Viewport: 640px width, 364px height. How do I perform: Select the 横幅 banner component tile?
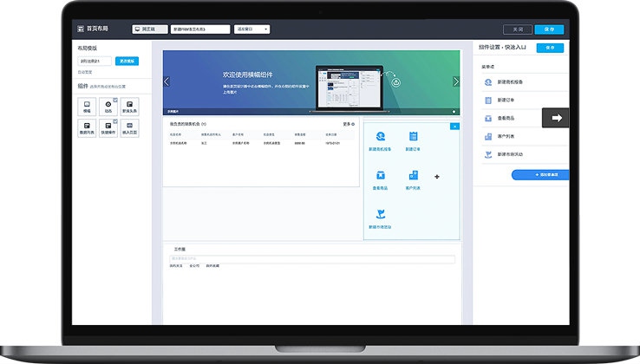click(x=87, y=107)
